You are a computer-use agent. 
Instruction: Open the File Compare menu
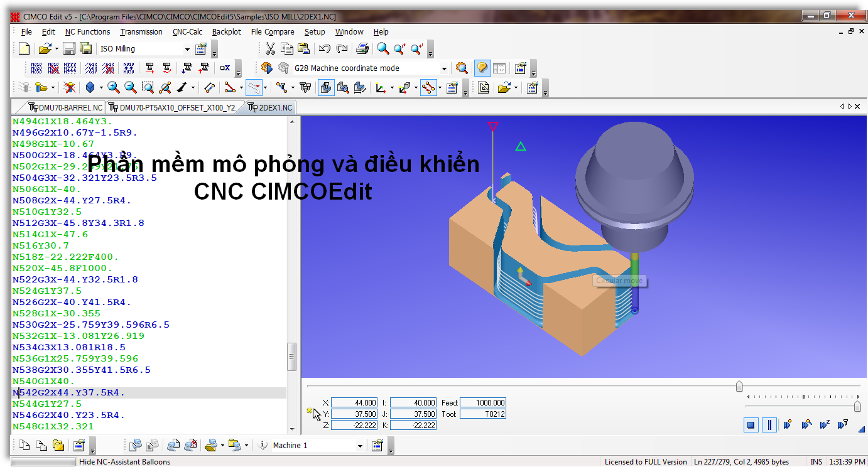(273, 31)
